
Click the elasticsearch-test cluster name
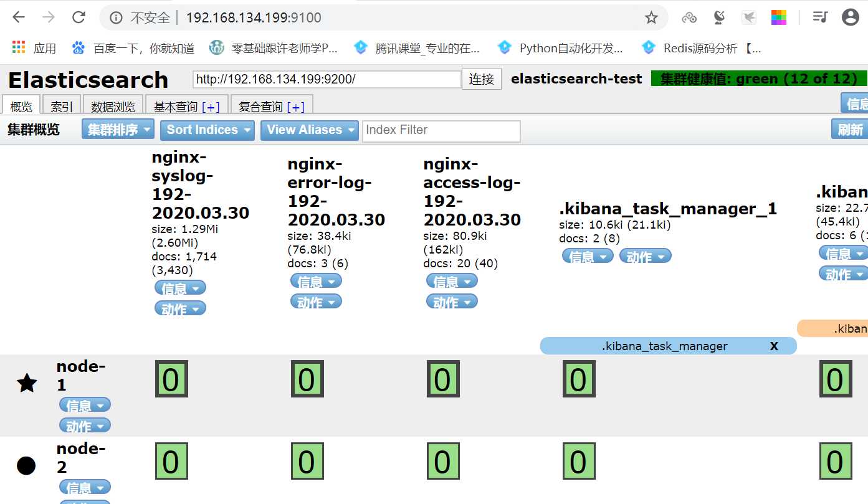tap(576, 79)
